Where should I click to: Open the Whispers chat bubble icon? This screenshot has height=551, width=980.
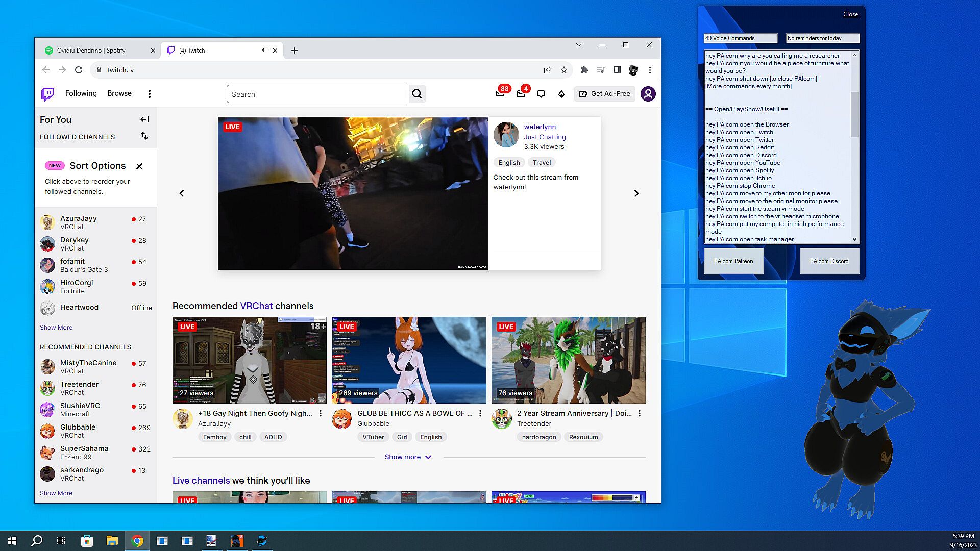pyautogui.click(x=541, y=94)
